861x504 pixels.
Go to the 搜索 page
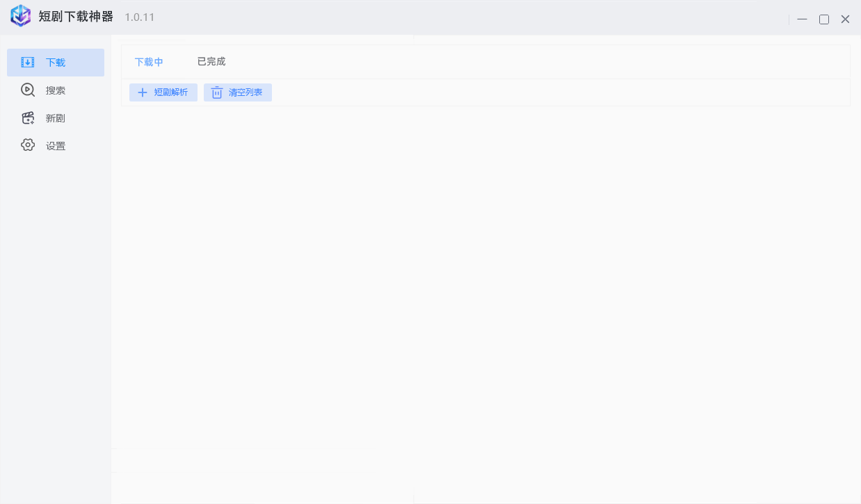tap(56, 90)
